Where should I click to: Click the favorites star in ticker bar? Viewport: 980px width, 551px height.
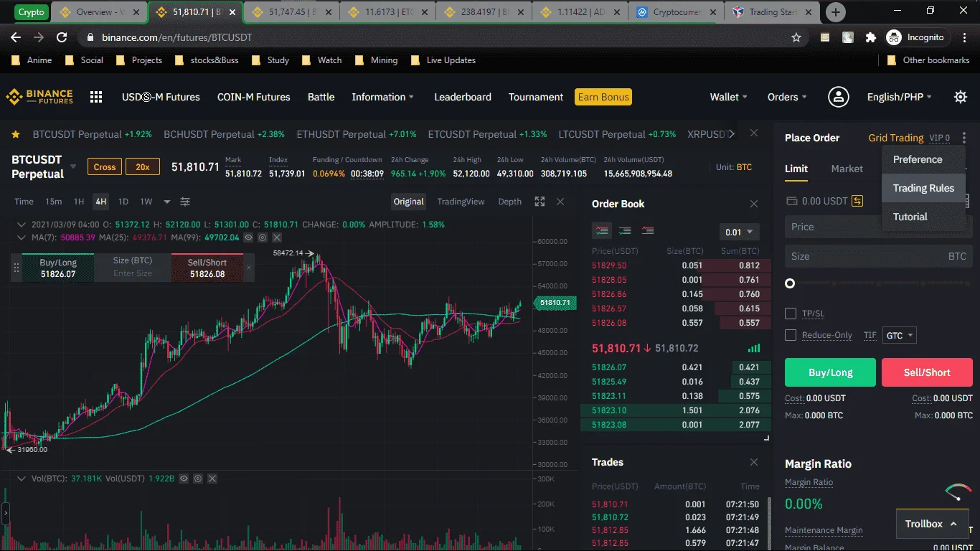16,134
